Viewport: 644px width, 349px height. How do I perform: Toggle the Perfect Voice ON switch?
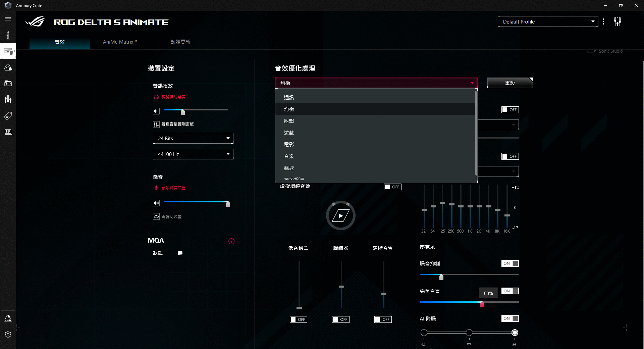coord(510,291)
